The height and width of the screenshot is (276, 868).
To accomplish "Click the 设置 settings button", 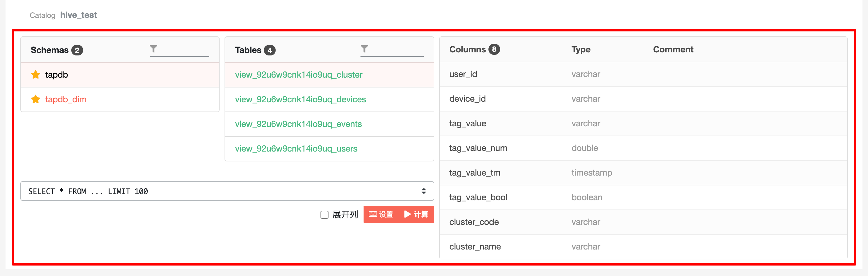I will point(381,214).
